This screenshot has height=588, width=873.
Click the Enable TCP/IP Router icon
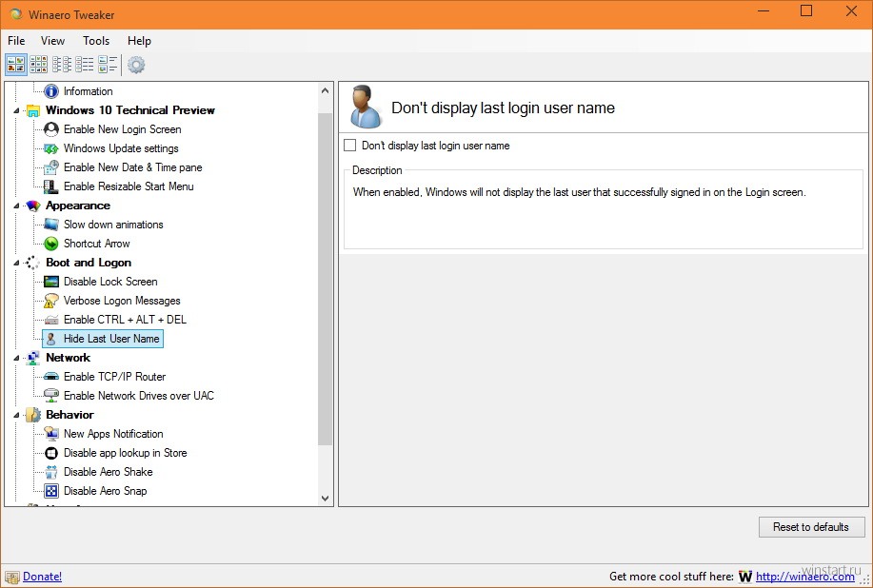51,377
